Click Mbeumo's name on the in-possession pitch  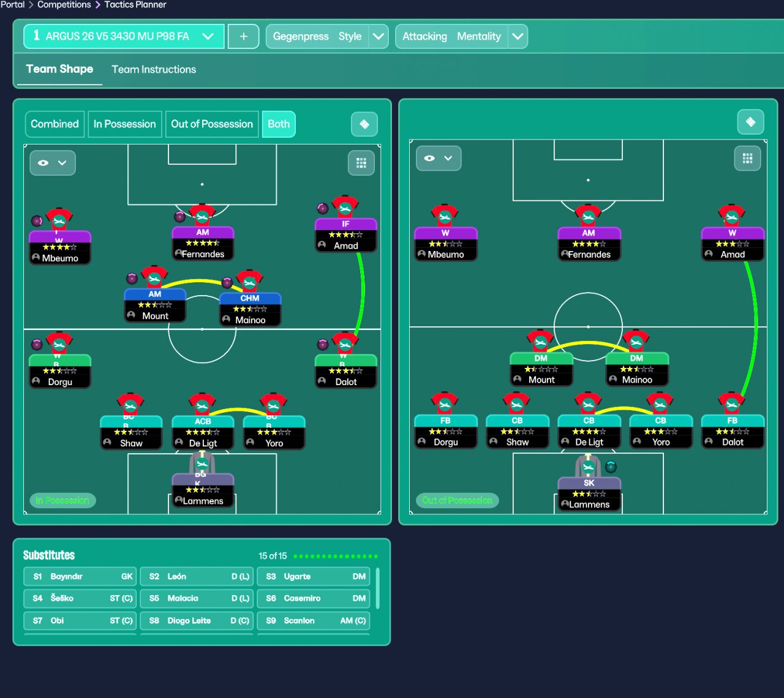(60, 258)
